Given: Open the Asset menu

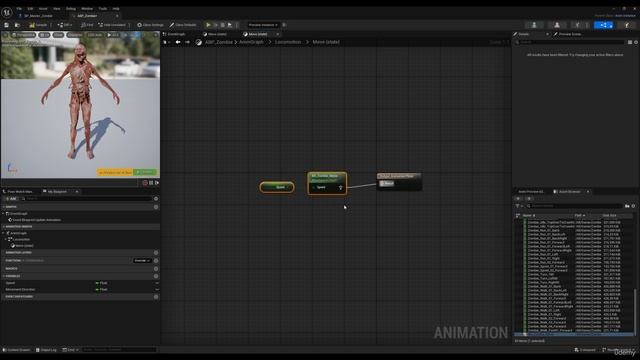Looking at the screenshot, I should tap(43, 9).
